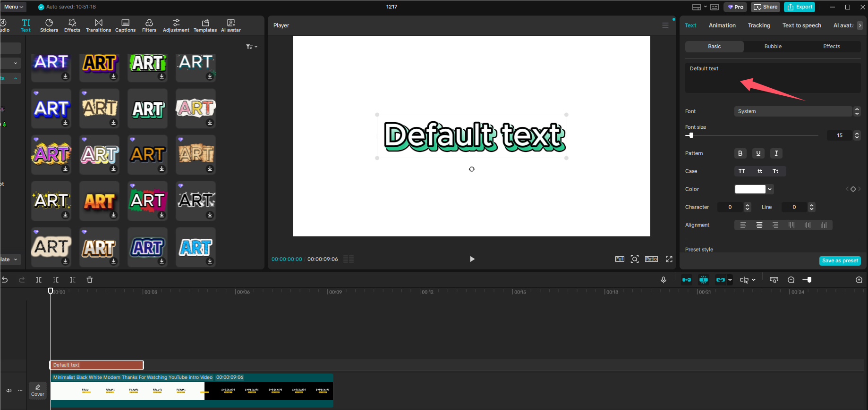Open the Filters panel

149,25
